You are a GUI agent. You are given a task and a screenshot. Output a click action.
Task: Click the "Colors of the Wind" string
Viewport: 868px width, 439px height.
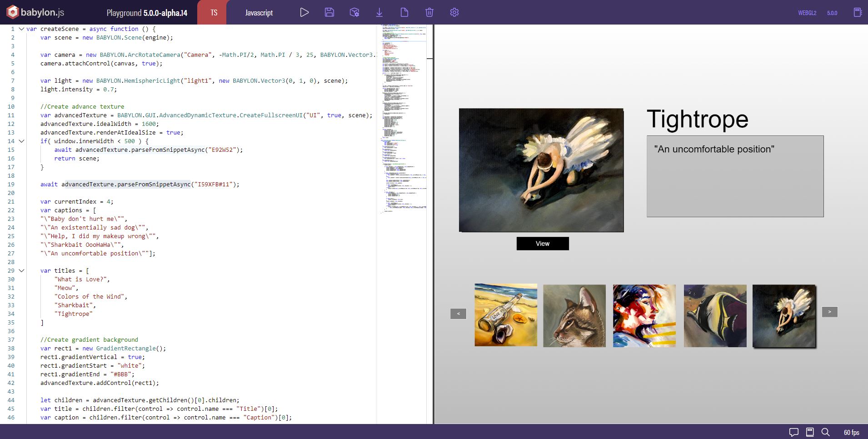click(89, 297)
